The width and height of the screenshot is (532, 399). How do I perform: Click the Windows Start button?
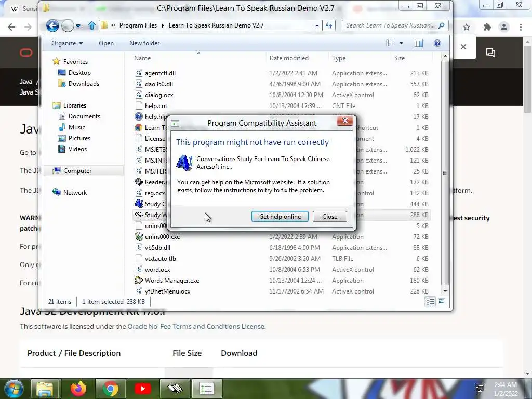pyautogui.click(x=13, y=389)
